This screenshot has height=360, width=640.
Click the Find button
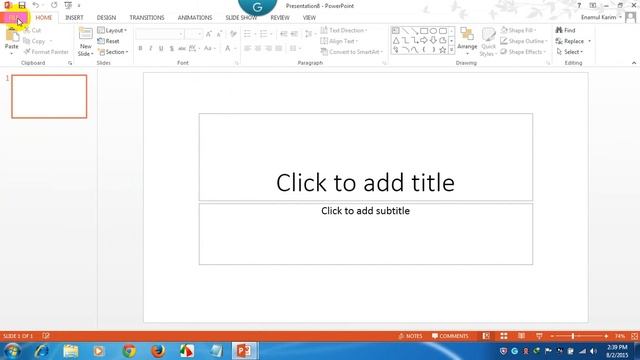coord(566,31)
